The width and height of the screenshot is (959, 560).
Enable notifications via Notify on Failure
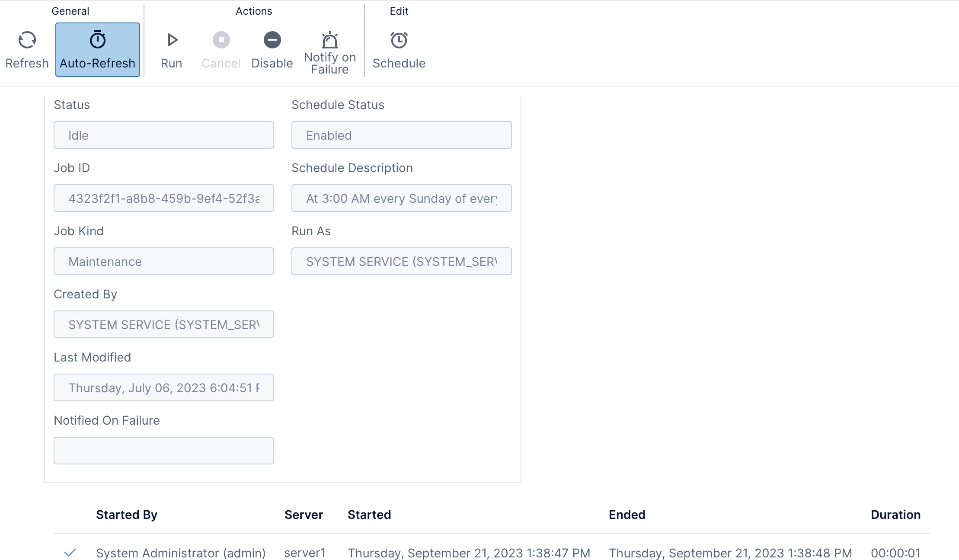[329, 49]
